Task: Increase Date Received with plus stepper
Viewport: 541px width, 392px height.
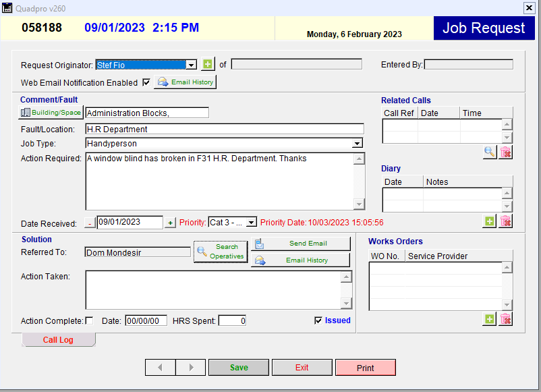Action: point(170,223)
